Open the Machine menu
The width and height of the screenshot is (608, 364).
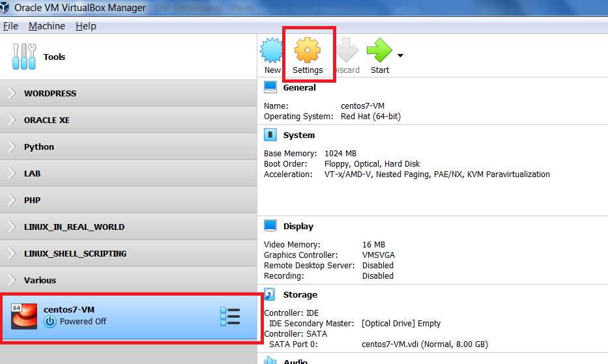coord(47,26)
